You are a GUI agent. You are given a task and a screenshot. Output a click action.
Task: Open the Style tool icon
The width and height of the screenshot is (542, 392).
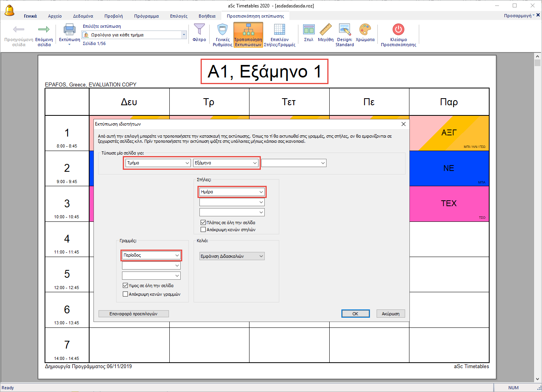309,30
